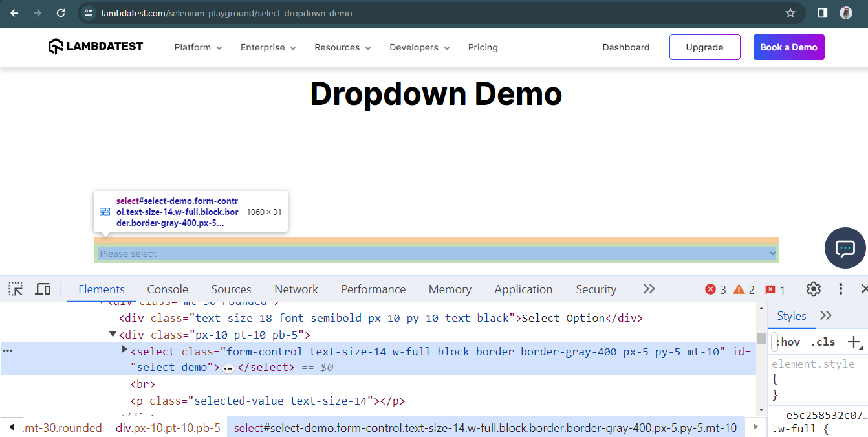Collapse the div px-10 pt-10 pb-5 node
Image resolution: width=868 pixels, height=437 pixels.
coord(113,335)
